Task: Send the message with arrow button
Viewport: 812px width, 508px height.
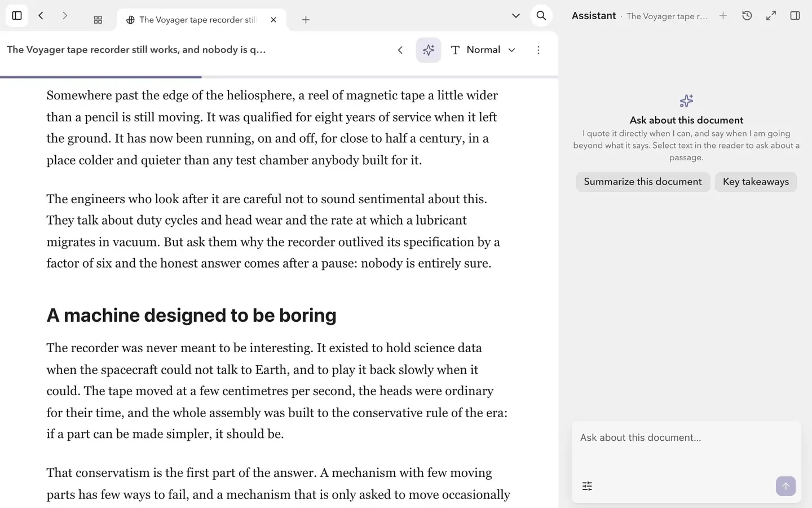Action: coord(785,486)
